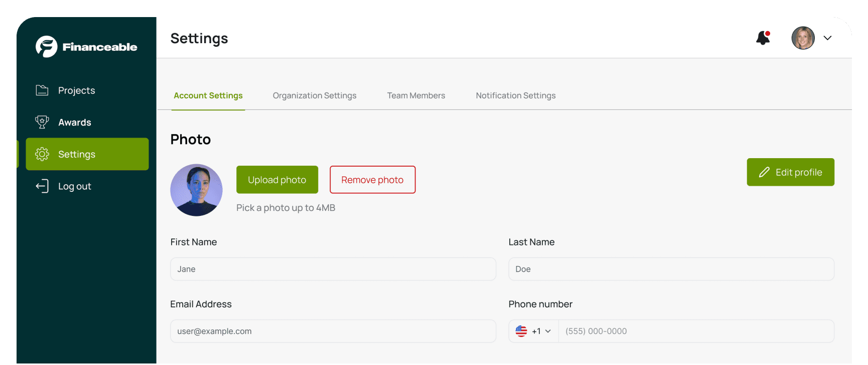This screenshot has width=868, height=365.
Task: Expand the user account menu chevron
Action: point(827,38)
